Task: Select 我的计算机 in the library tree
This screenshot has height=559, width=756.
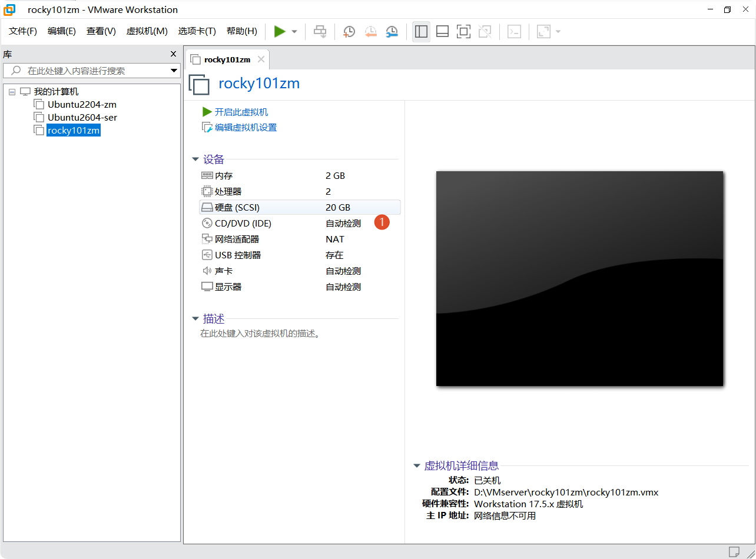Action: point(56,92)
